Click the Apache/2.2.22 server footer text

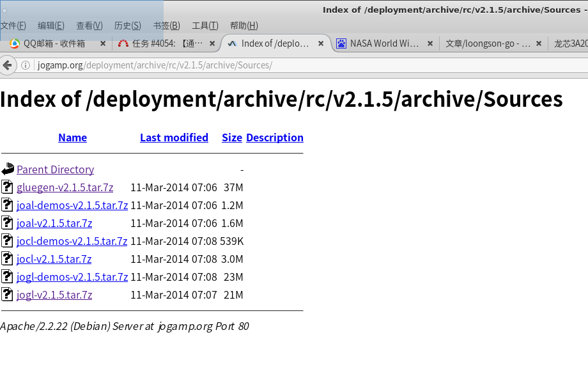[x=125, y=326]
